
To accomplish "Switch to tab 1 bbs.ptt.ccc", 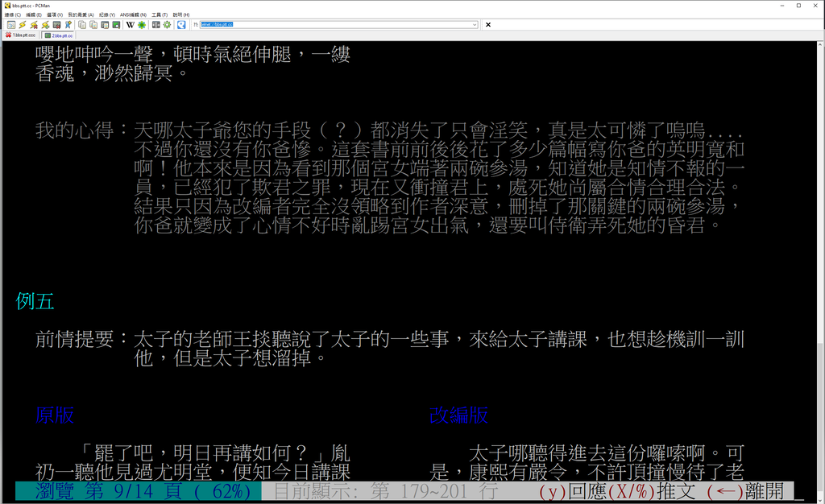I will click(21, 35).
